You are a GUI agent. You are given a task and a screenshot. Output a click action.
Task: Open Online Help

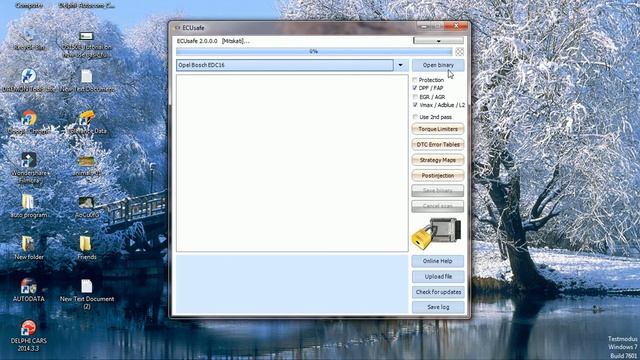pyautogui.click(x=438, y=261)
